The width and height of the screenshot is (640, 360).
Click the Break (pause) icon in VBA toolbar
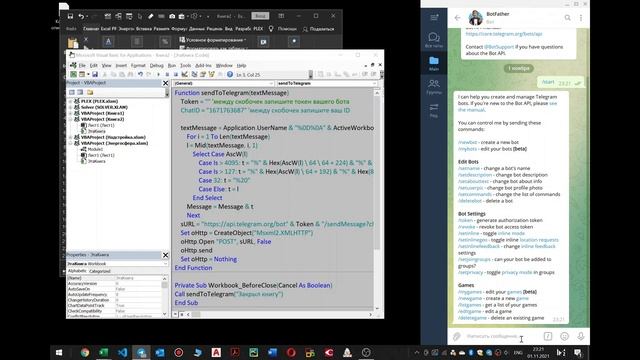pos(167,75)
